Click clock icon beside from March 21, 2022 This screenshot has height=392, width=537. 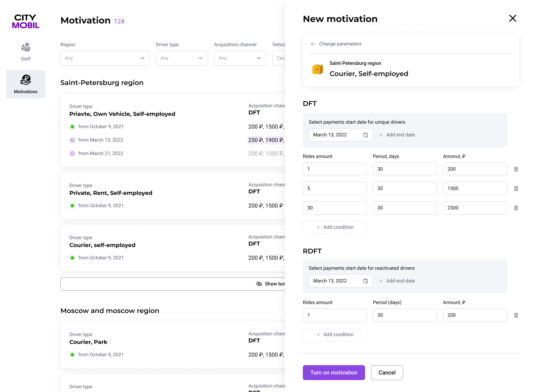(72, 154)
